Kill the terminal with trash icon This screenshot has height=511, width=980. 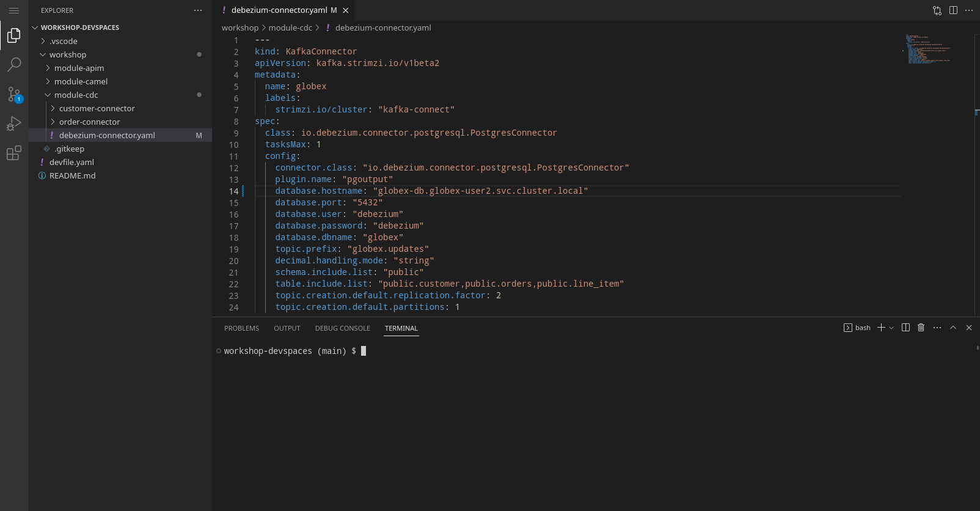pos(921,328)
